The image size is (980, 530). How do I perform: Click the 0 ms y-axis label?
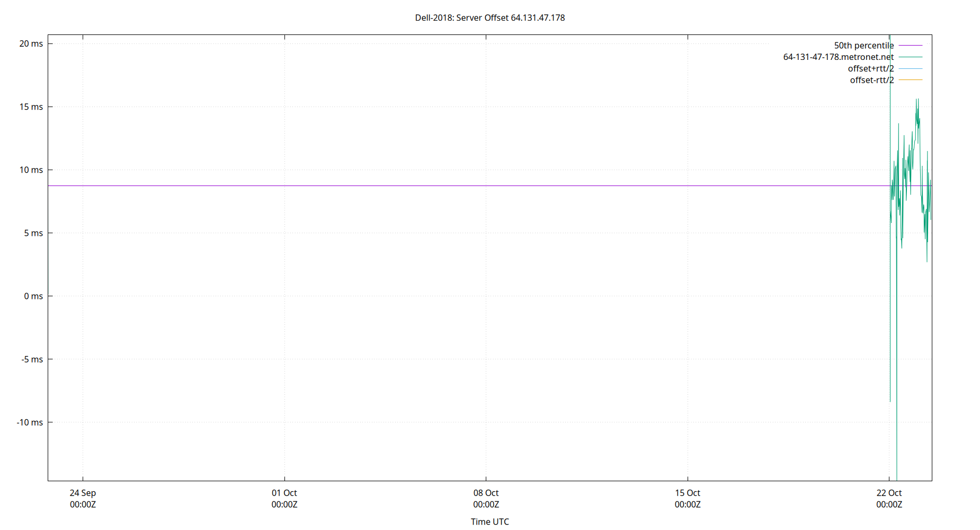coord(33,296)
